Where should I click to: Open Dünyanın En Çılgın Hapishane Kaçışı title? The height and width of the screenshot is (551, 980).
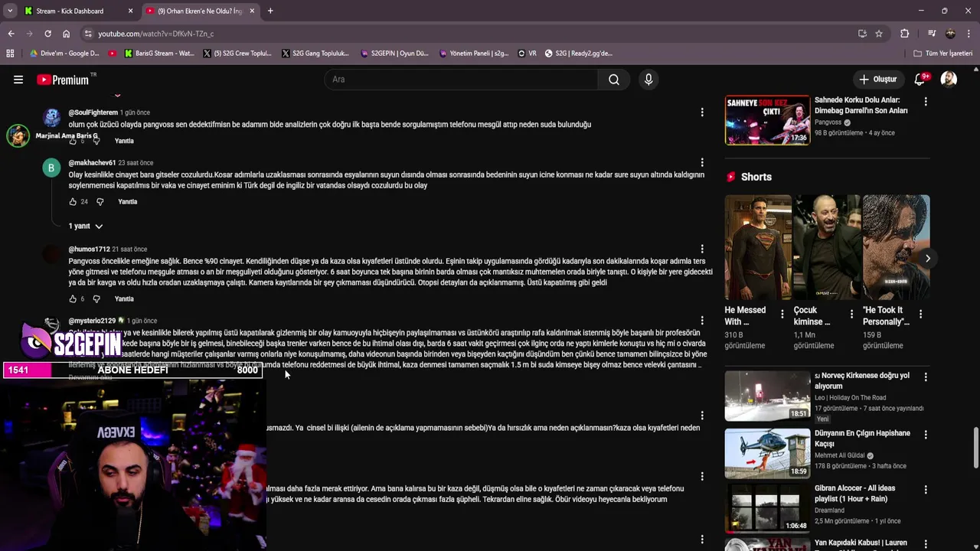click(862, 439)
